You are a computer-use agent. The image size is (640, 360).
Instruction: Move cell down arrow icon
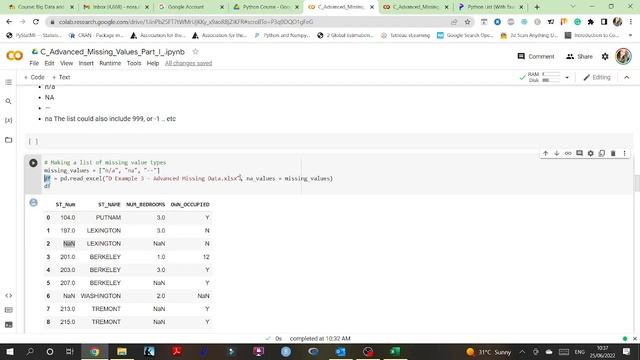[x=556, y=153]
